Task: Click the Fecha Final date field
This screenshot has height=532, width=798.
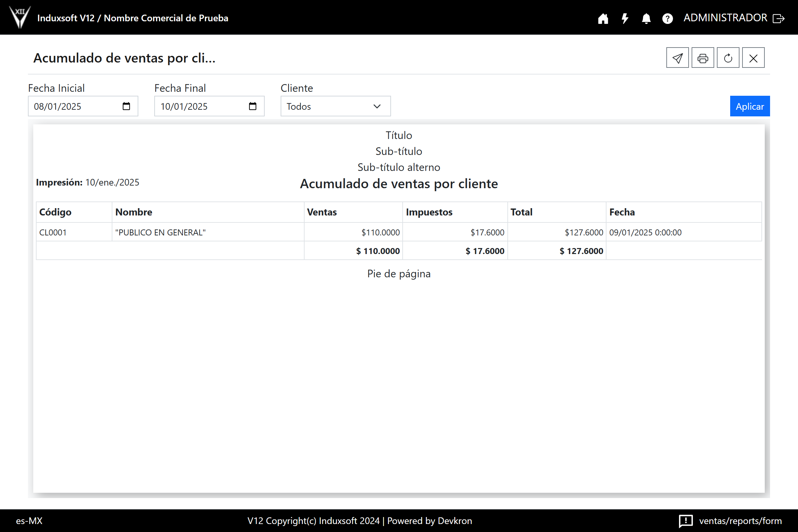Action: 201,106
